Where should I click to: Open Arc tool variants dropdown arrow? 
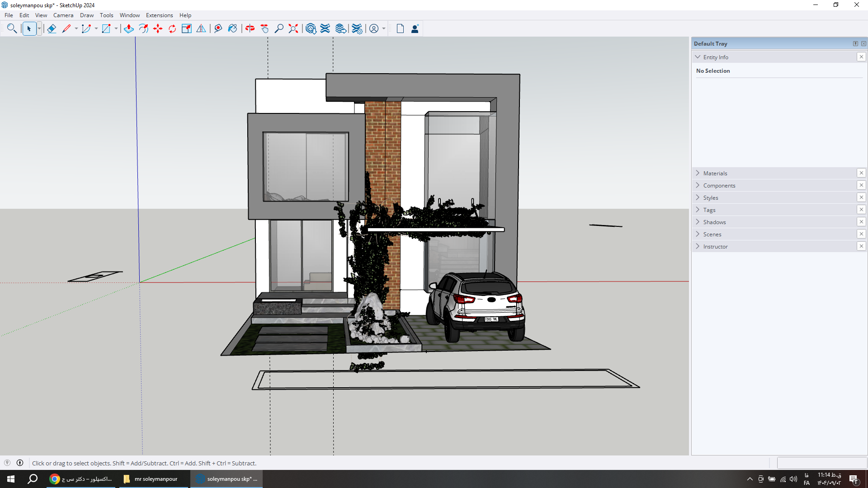point(96,28)
